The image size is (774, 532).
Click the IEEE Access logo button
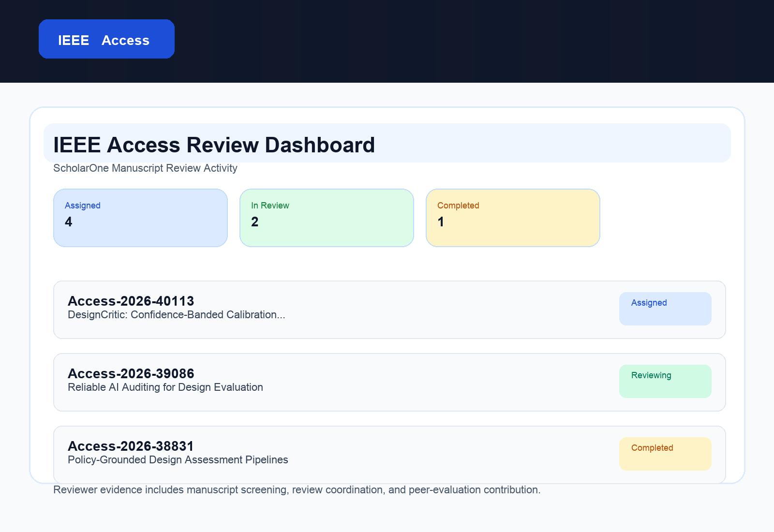coord(106,39)
